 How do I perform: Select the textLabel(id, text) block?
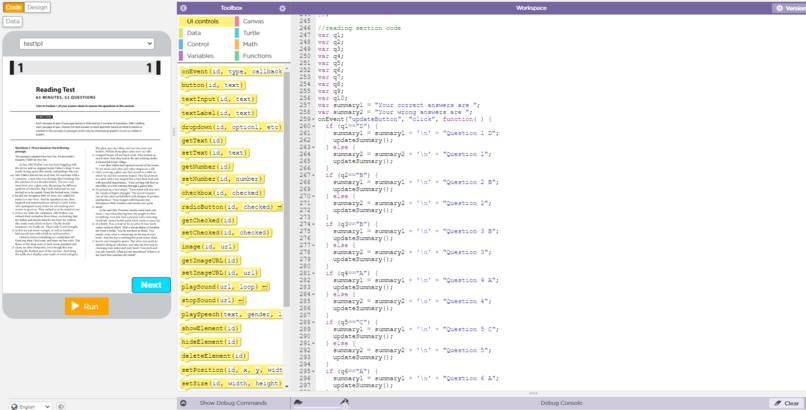218,113
